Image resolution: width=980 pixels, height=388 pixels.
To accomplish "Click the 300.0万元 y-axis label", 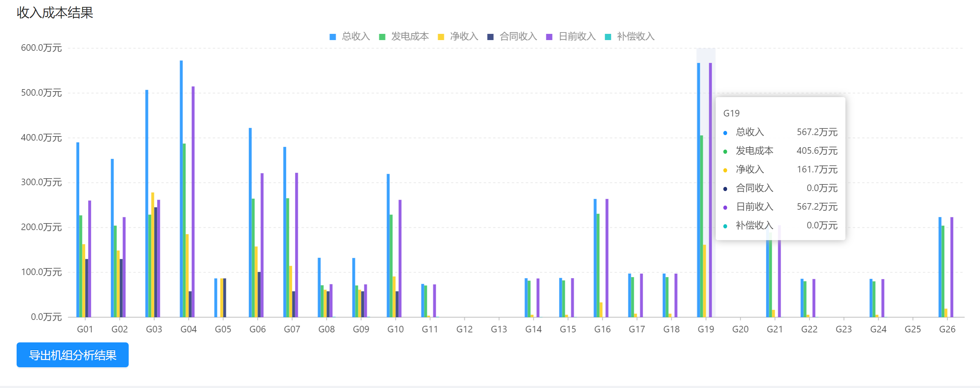I will (41, 182).
